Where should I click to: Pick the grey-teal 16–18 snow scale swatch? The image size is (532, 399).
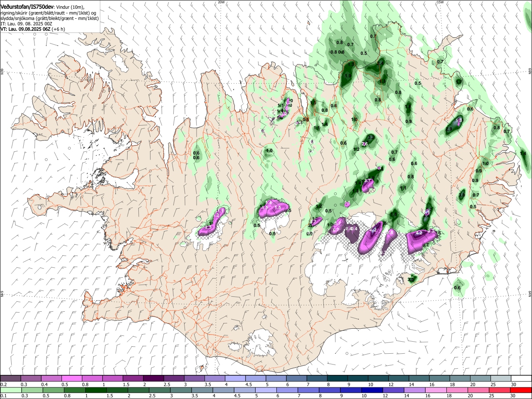(439, 379)
